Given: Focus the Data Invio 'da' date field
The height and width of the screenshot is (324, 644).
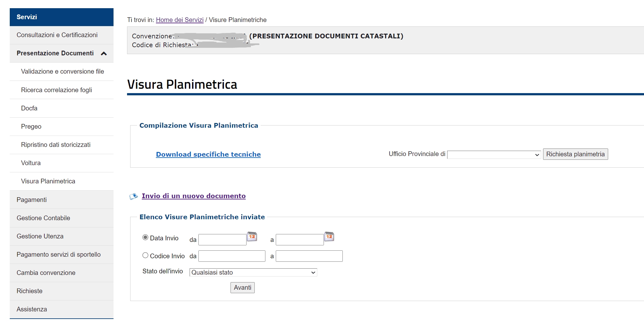Looking at the screenshot, I should tap(222, 240).
